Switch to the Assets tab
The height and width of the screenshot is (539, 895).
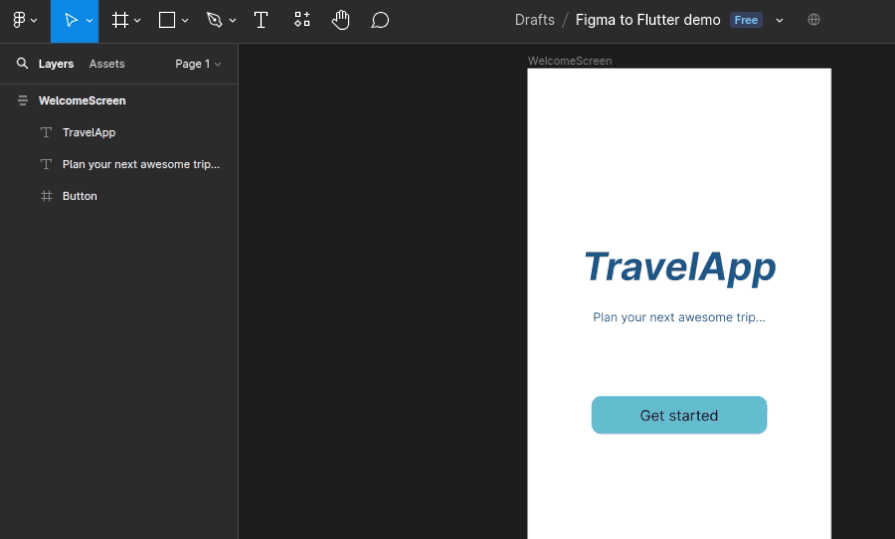coord(107,64)
